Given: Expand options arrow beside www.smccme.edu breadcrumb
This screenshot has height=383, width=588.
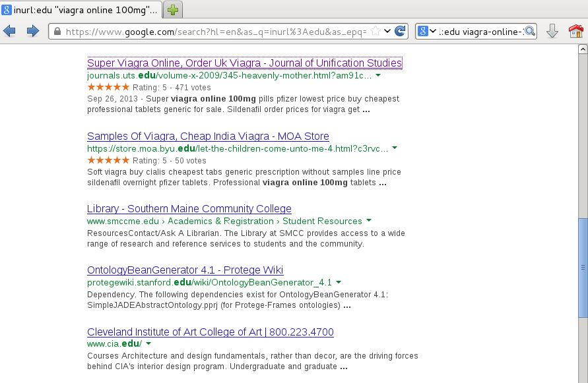Looking at the screenshot, I should [369, 220].
